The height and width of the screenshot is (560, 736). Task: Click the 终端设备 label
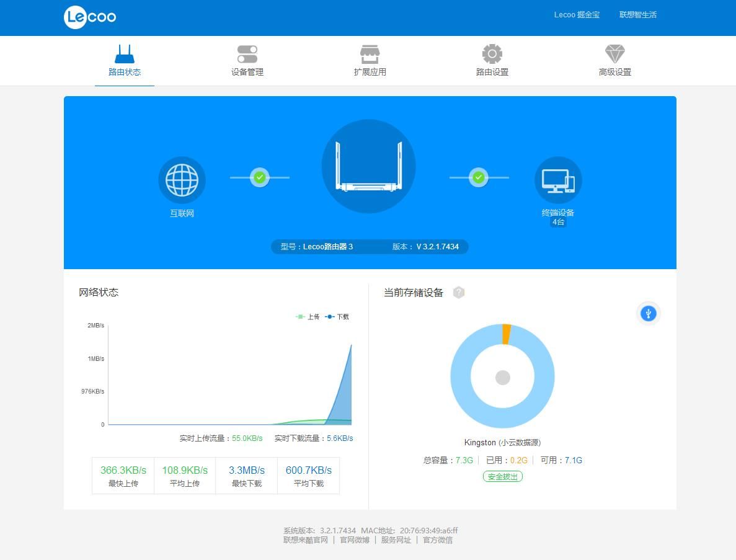point(558,213)
